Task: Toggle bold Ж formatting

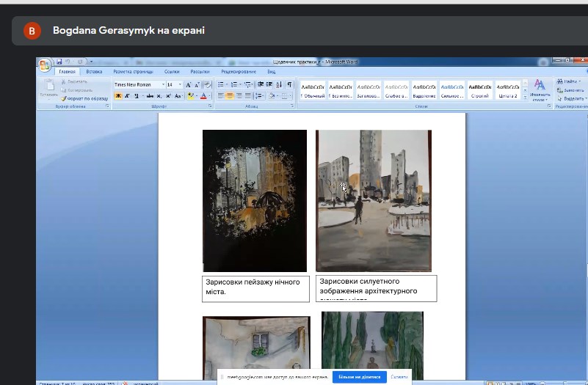Action: (x=118, y=96)
